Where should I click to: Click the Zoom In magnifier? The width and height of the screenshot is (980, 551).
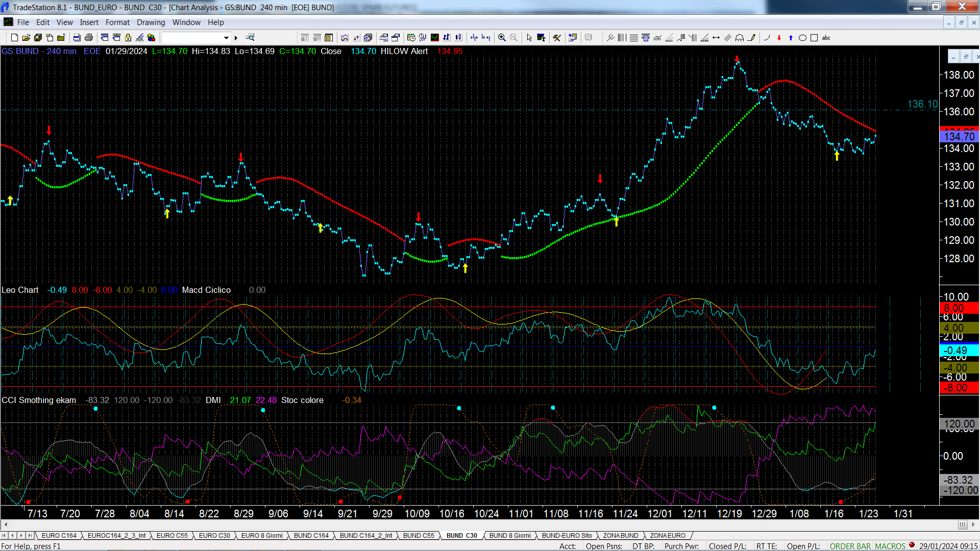(502, 38)
